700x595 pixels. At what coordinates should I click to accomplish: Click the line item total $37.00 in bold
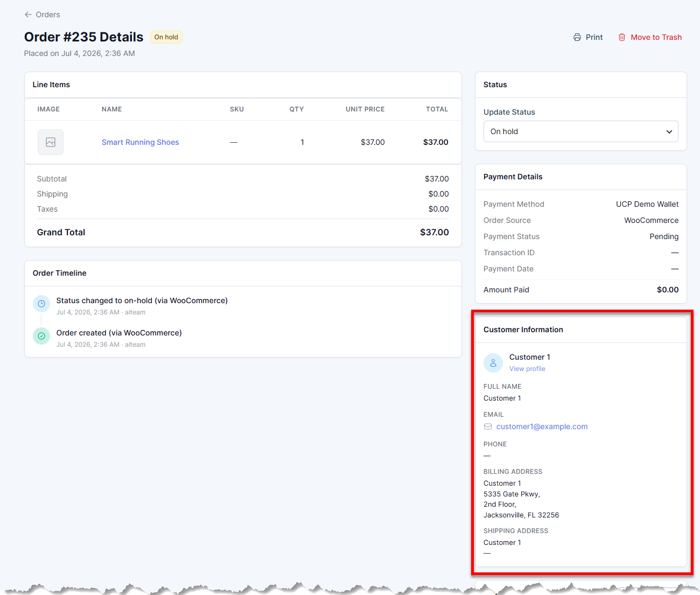pyautogui.click(x=436, y=142)
